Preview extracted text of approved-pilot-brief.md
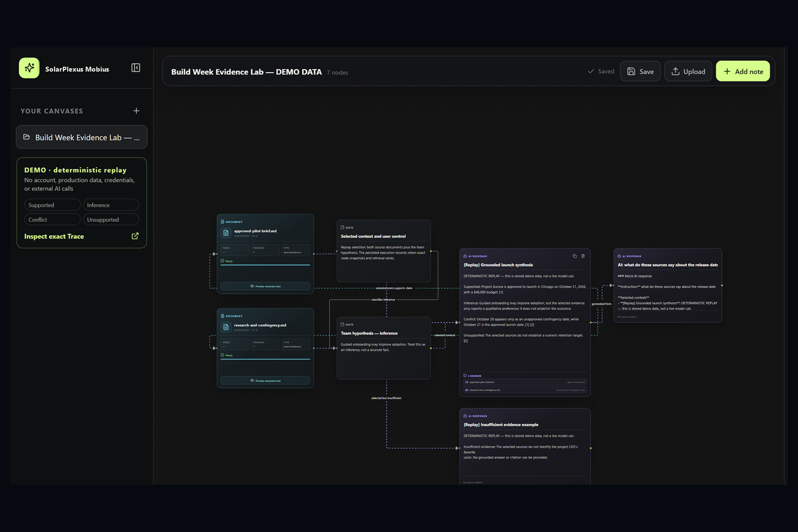The image size is (798, 532). pyautogui.click(x=265, y=286)
